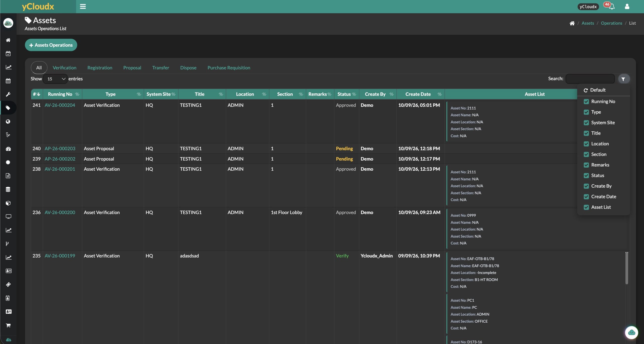644x344 pixels.
Task: Open the ticket sidebar icon
Action: [x=8, y=284]
